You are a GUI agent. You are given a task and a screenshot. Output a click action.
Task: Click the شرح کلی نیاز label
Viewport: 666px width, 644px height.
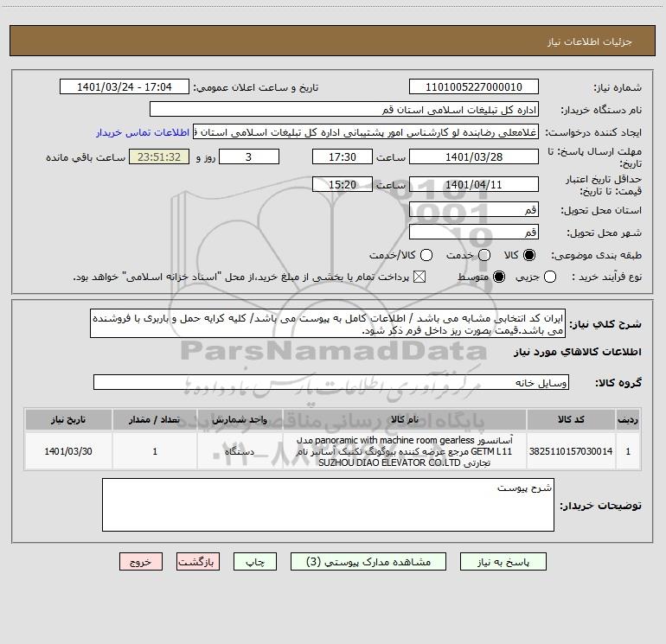pos(605,324)
